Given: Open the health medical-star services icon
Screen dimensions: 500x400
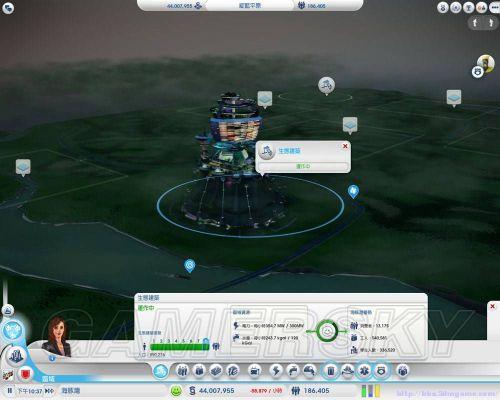Looking at the screenshot, I should click(x=364, y=371).
